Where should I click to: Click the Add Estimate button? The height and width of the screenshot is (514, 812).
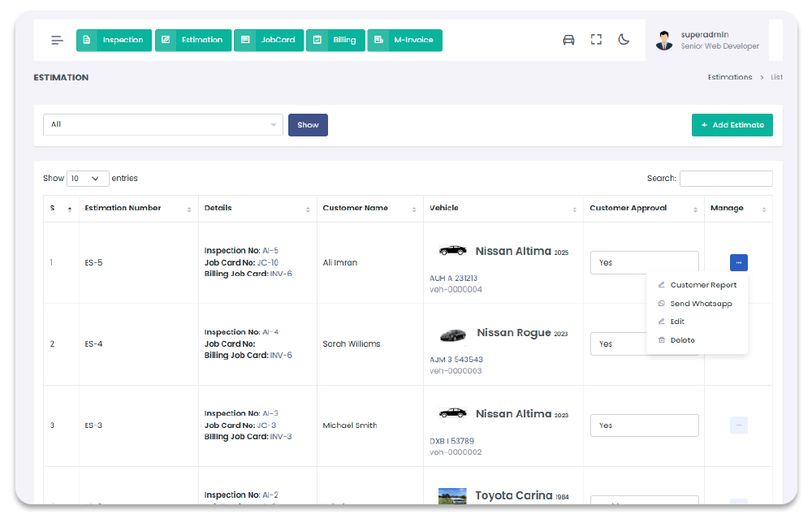tap(732, 125)
